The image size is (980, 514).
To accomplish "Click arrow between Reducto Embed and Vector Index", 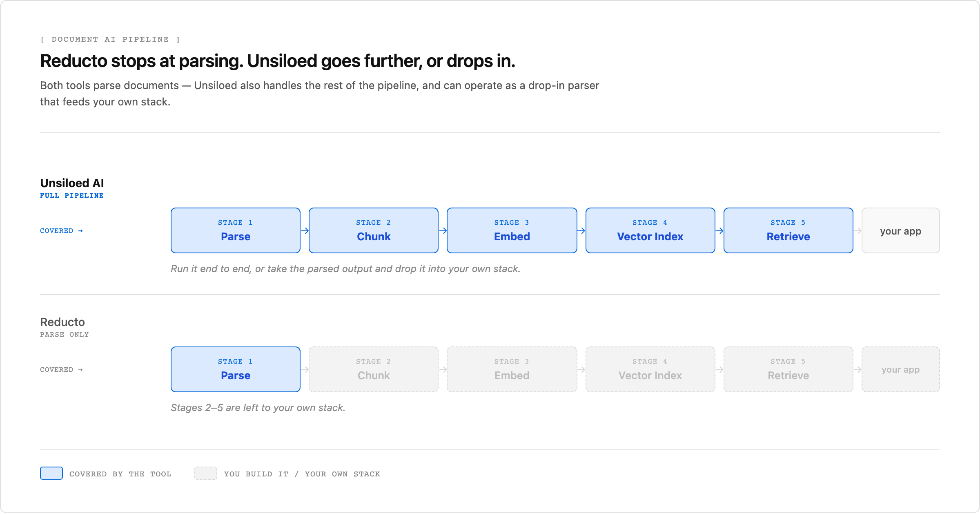I will pyautogui.click(x=581, y=370).
